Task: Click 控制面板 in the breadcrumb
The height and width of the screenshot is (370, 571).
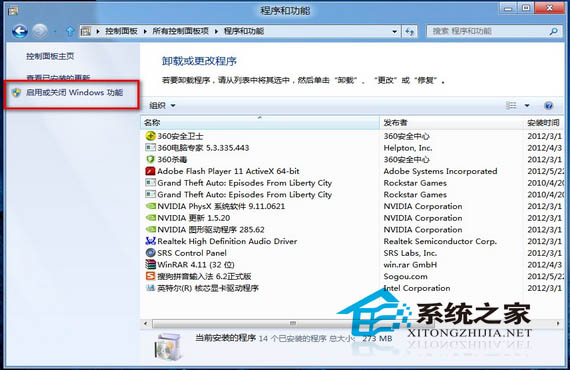Action: [x=121, y=31]
